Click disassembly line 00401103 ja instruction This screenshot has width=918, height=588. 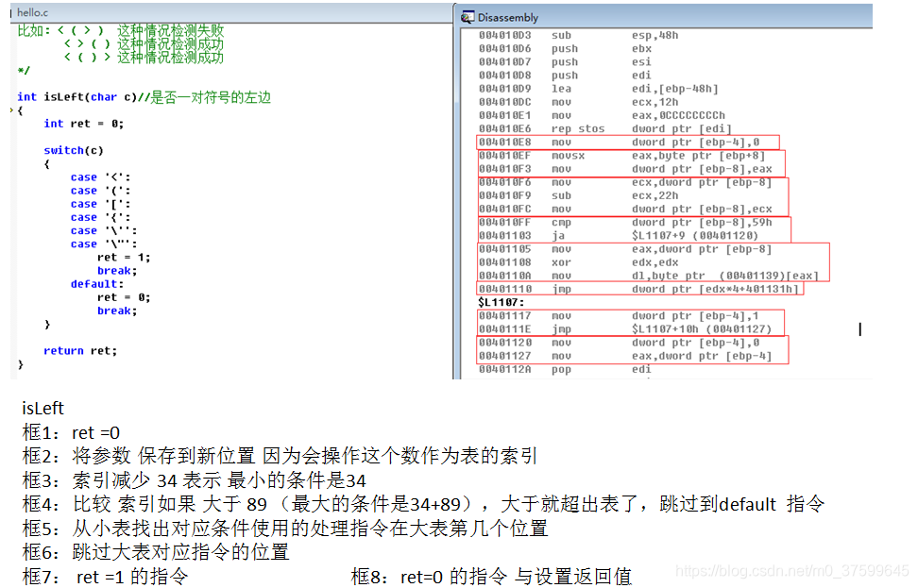click(619, 236)
